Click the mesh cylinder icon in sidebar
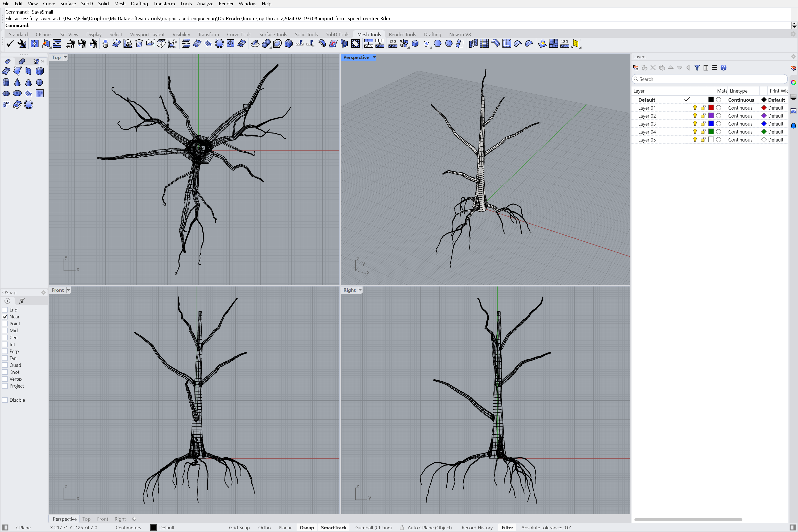798x532 pixels. (6, 82)
